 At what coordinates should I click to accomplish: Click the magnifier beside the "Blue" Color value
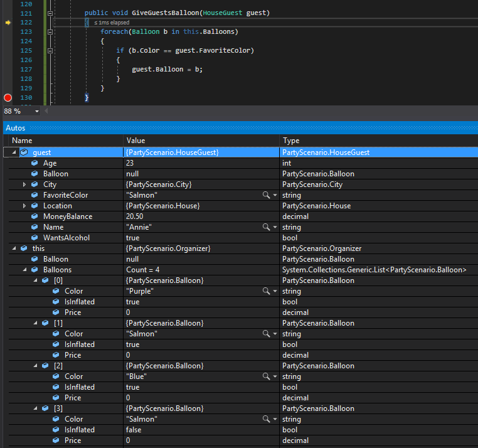point(267,376)
